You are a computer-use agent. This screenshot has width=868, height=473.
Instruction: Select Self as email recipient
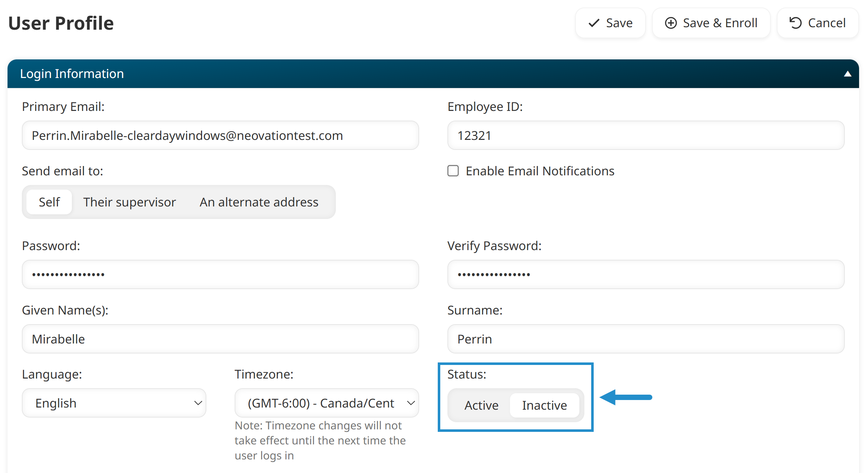(49, 202)
